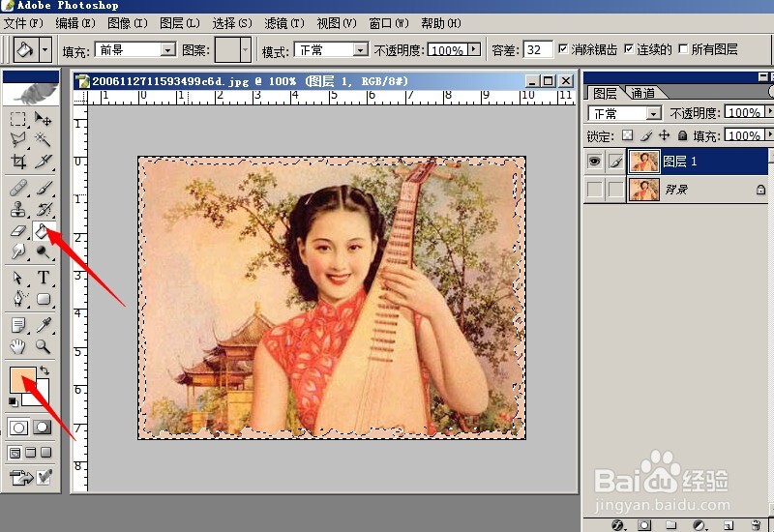This screenshot has width=774, height=532.
Task: Open the tool preset picker arrow
Action: [x=45, y=49]
